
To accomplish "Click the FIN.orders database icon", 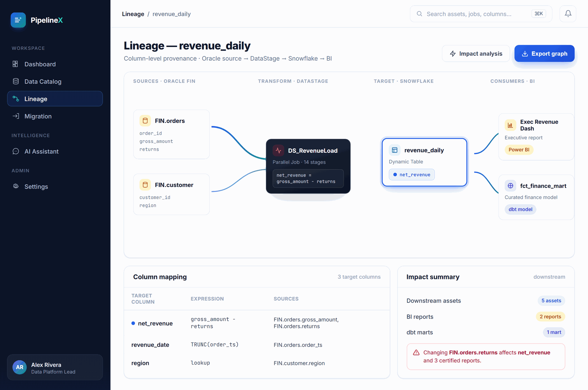I will 145,121.
